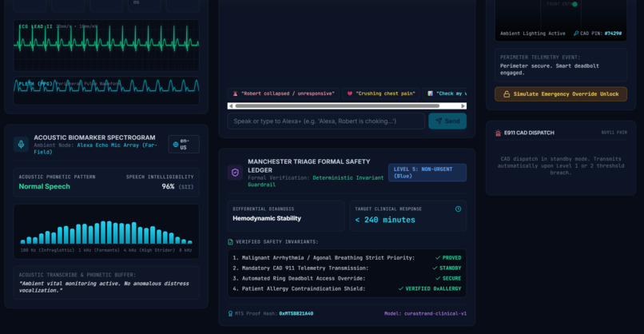Choose the partially visible "Check my" chip
Screen dimensions: 644x334
point(447,93)
